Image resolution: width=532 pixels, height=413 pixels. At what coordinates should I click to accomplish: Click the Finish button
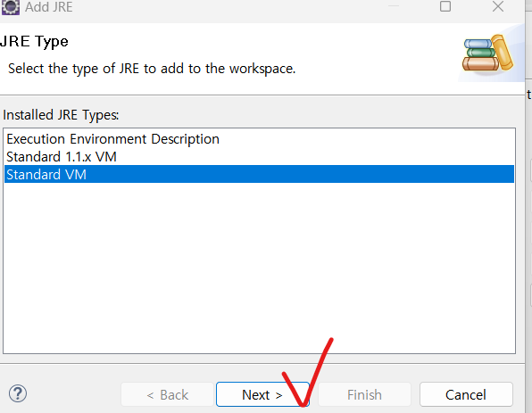[x=364, y=394]
